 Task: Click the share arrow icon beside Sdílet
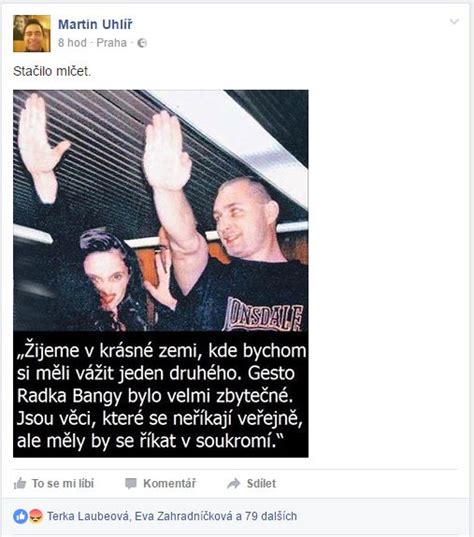(x=234, y=484)
